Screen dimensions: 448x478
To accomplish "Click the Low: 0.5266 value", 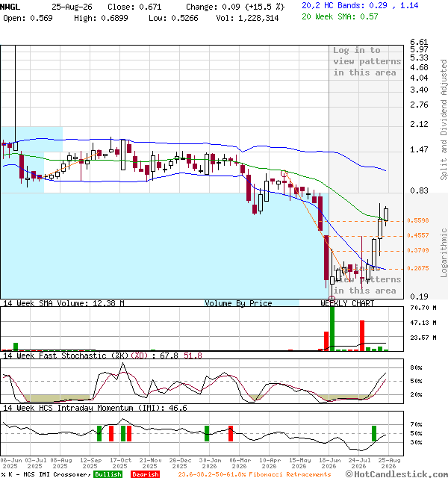I will click(173, 18).
